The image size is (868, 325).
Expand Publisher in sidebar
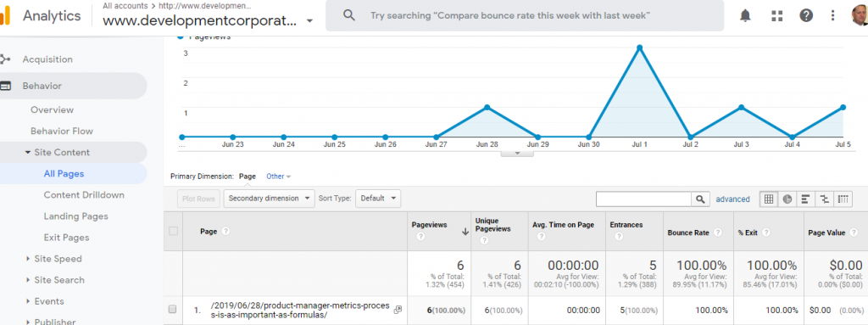click(28, 322)
